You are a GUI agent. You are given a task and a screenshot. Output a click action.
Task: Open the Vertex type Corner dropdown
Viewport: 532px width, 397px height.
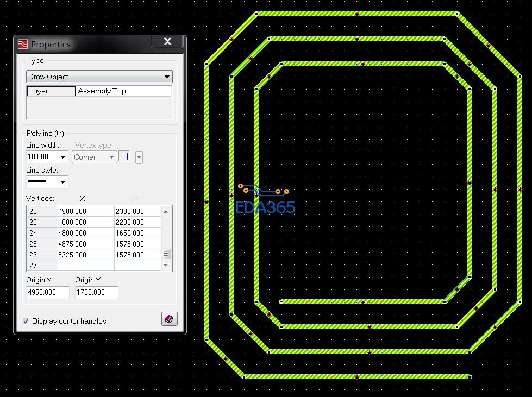(95, 157)
